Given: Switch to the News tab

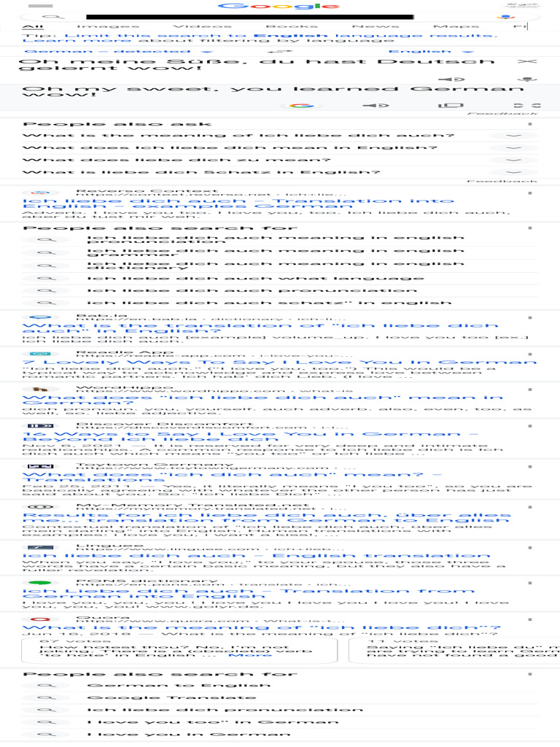Looking at the screenshot, I should click(x=376, y=27).
